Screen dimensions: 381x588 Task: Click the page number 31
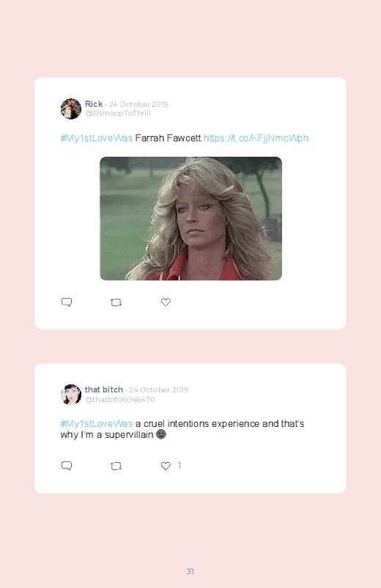pyautogui.click(x=190, y=571)
